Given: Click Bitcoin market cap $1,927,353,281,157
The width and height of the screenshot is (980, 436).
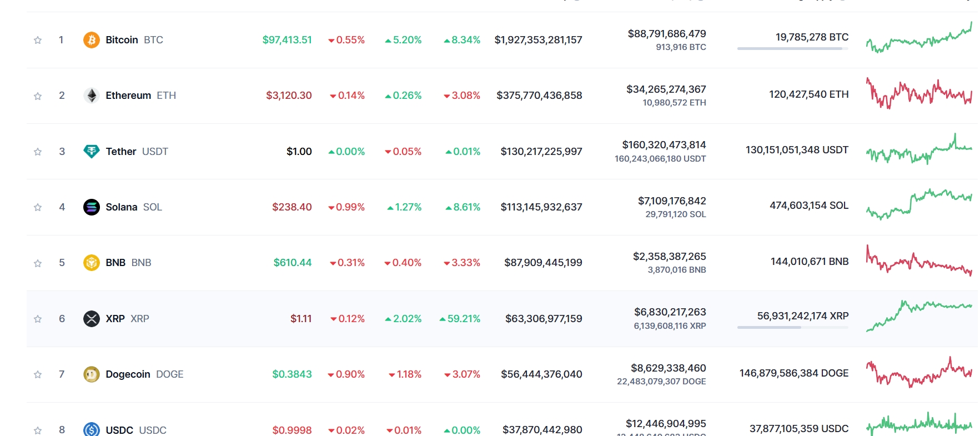Looking at the screenshot, I should 539,40.
